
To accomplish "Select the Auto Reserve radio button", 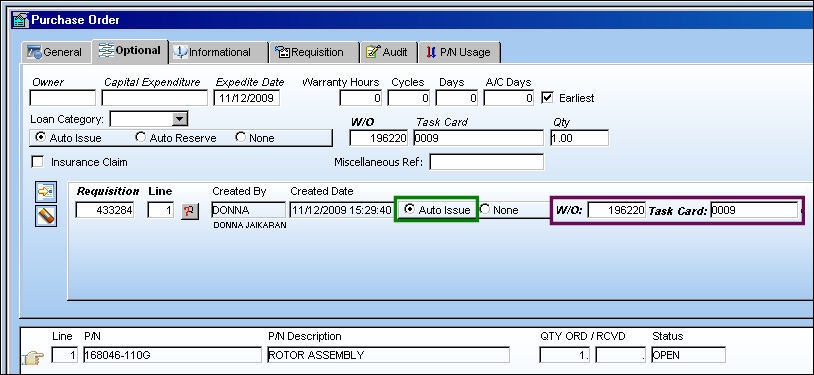I will 140,138.
